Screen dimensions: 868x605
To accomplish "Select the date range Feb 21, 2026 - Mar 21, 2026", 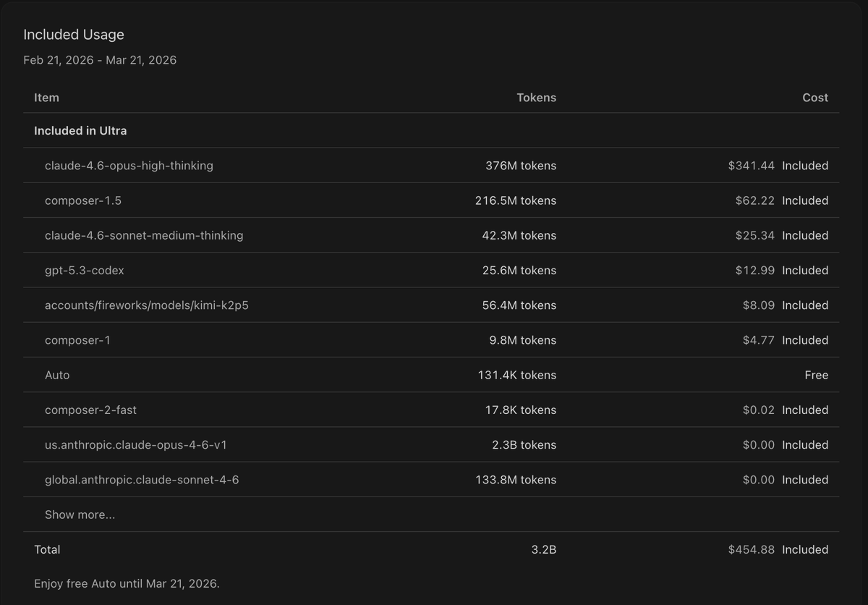I will click(x=100, y=60).
